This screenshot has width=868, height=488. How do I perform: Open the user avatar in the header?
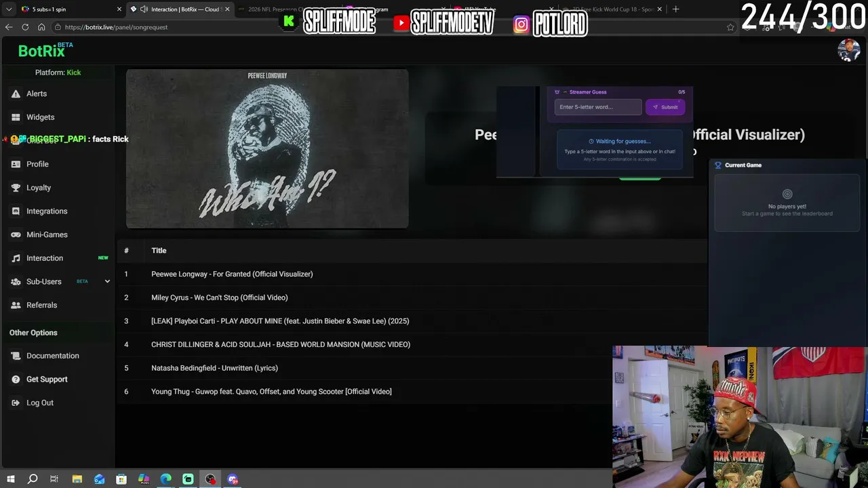[x=849, y=50]
